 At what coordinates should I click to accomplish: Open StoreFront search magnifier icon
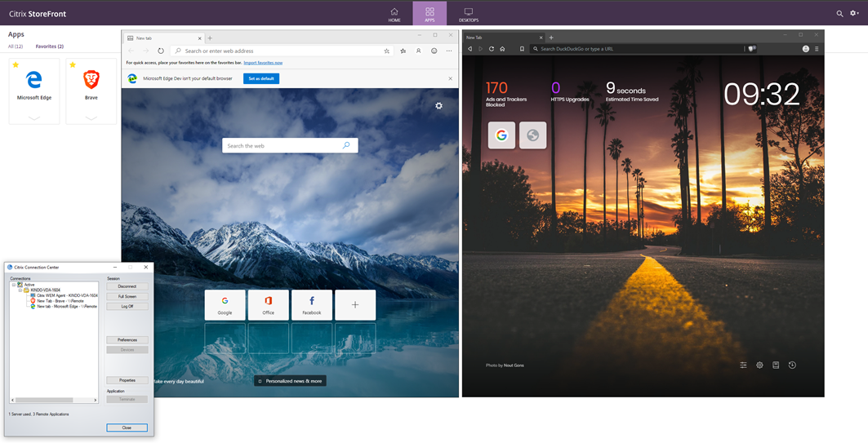click(x=839, y=13)
